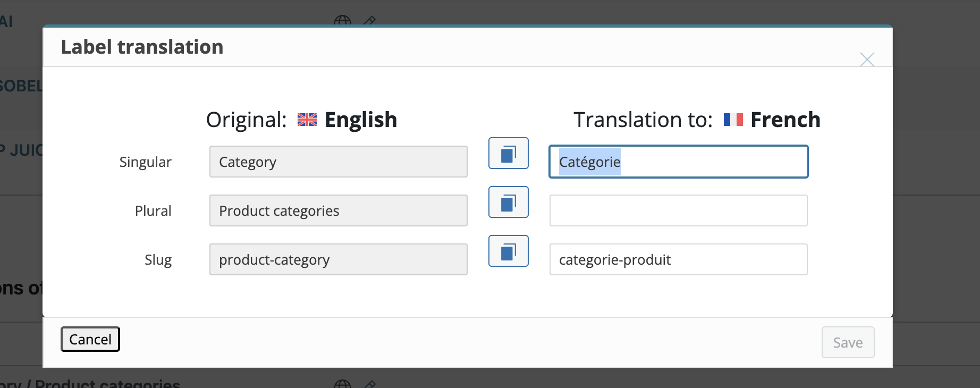Click the pencil icon above the dialog

point(369,21)
